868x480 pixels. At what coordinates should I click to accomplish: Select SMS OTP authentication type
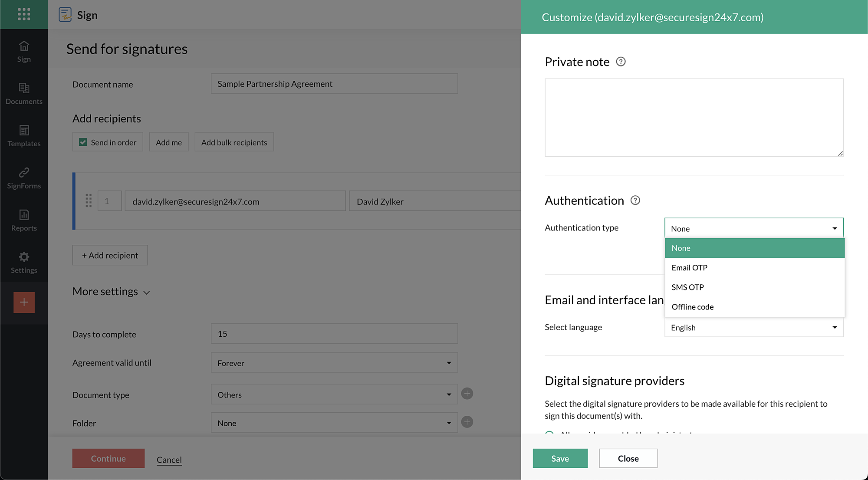[687, 287]
